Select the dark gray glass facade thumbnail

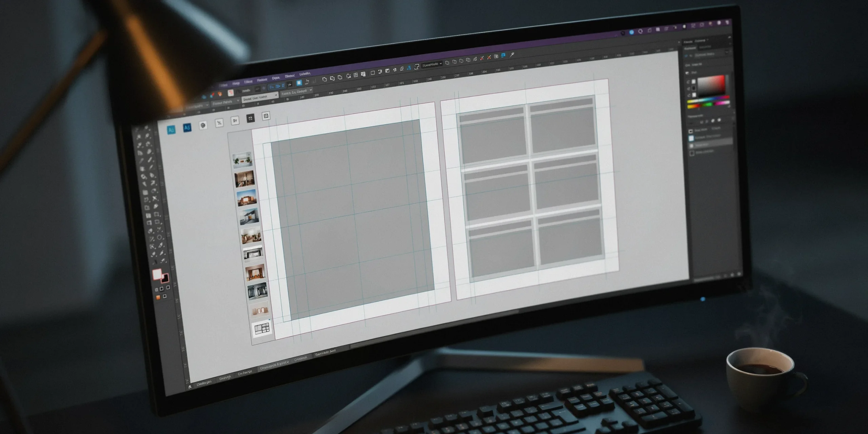click(257, 292)
